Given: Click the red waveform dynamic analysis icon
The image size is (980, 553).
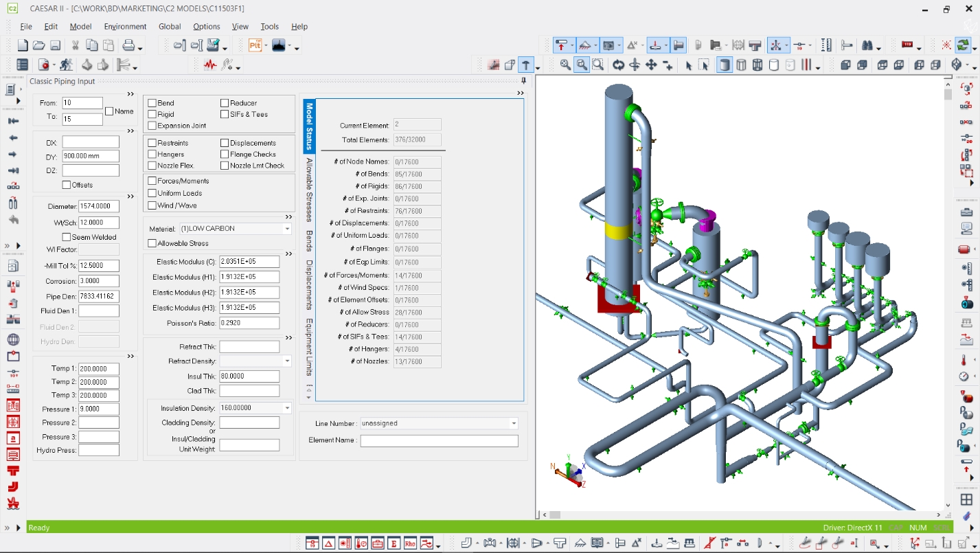Looking at the screenshot, I should (x=210, y=65).
